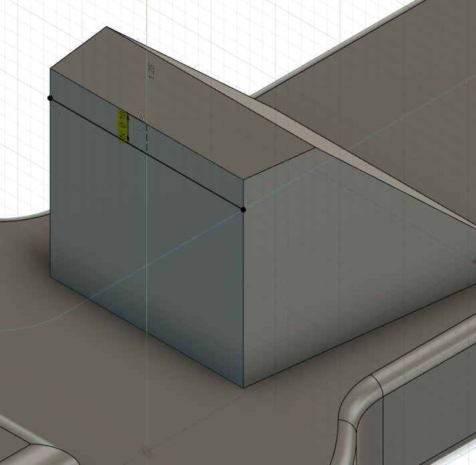476x465 pixels.
Task: Click the midpoint triangle constraint glyph
Action: pos(141,115)
